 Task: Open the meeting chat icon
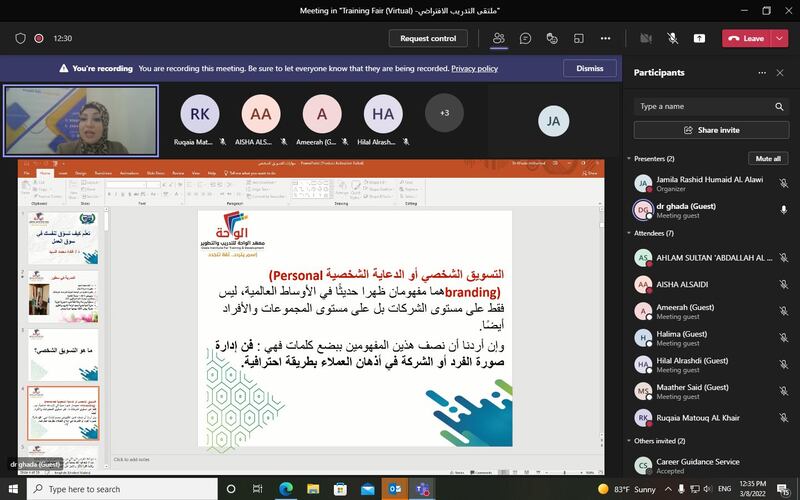click(525, 38)
